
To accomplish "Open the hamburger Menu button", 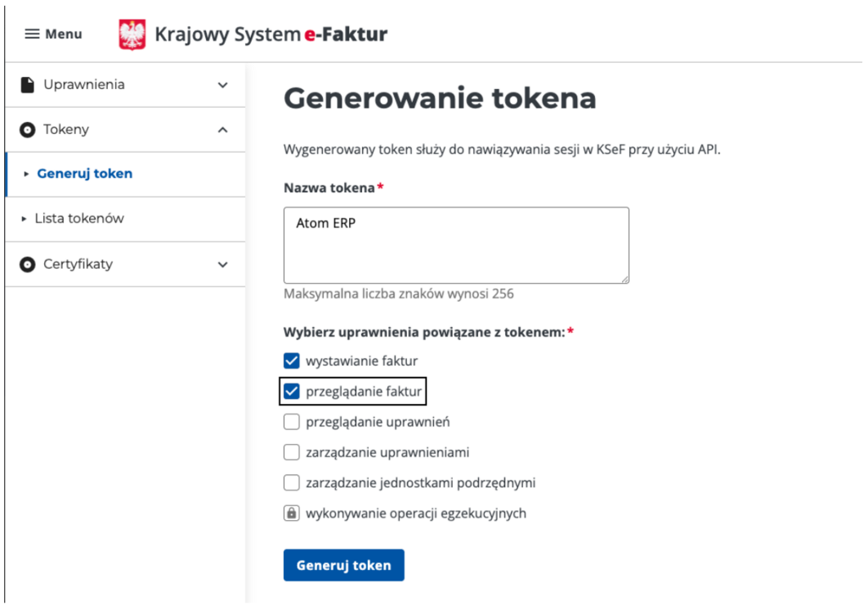I will tap(53, 34).
